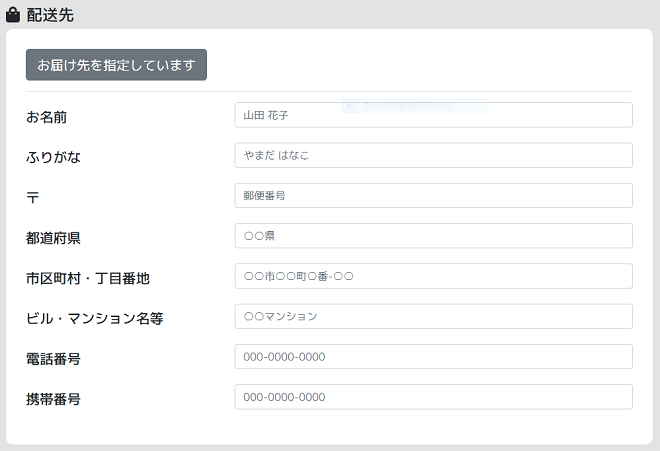Select the 市区町村・丁目番地 label
The width and height of the screenshot is (660, 451).
coord(87,278)
